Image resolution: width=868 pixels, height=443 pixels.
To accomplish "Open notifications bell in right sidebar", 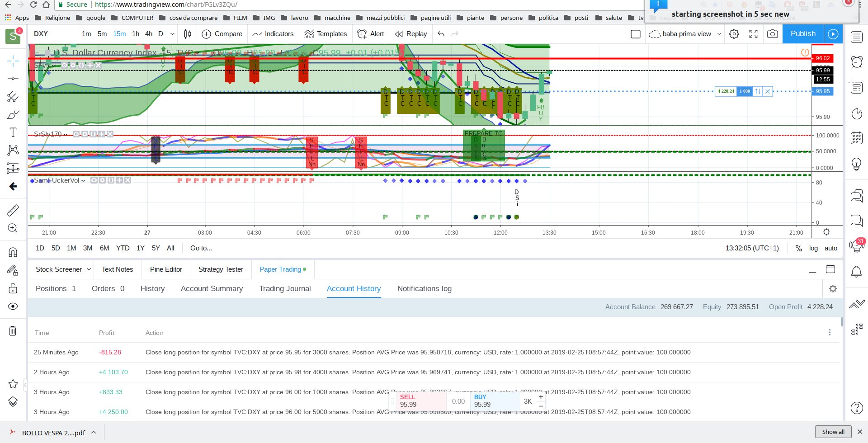I will point(857,271).
